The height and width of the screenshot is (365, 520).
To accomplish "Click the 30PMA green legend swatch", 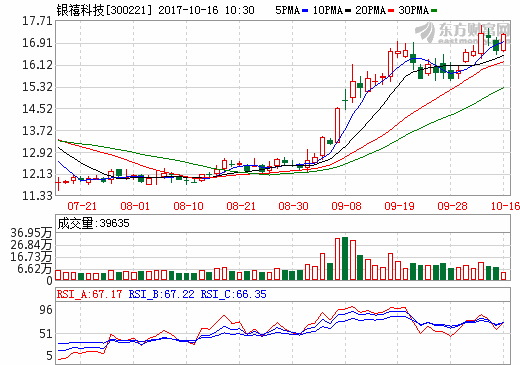I will coord(434,11).
